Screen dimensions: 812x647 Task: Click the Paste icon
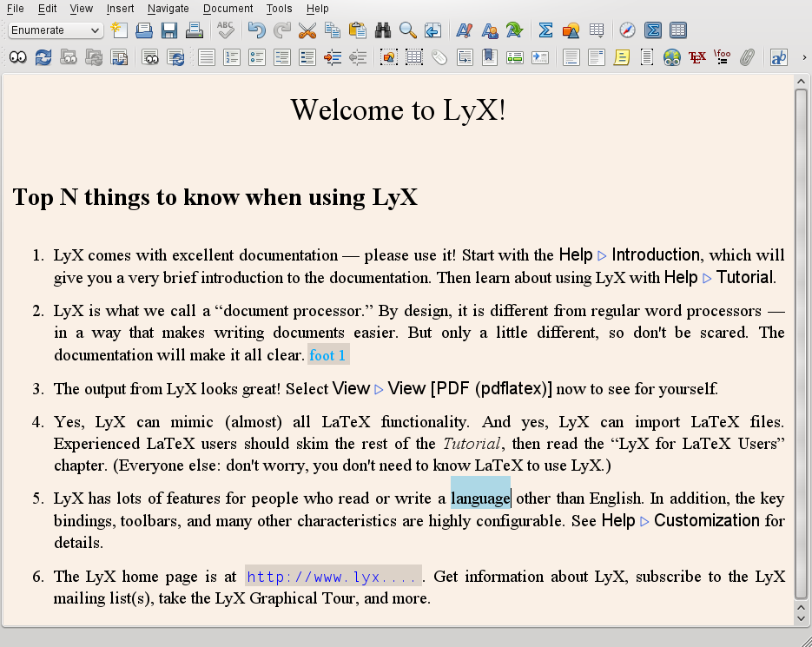(358, 30)
